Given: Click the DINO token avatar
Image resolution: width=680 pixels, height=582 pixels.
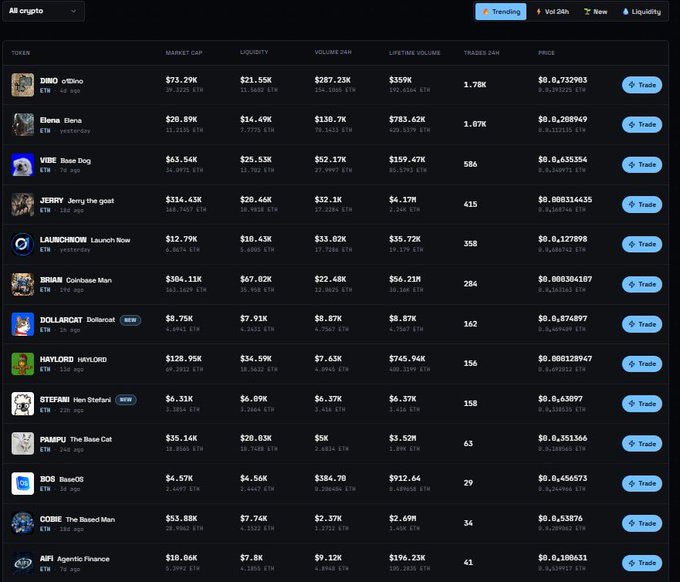Looking at the screenshot, I should point(23,85).
